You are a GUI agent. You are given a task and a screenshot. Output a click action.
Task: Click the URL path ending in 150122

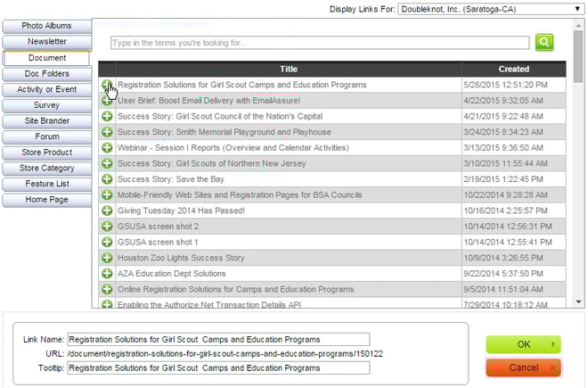225,354
